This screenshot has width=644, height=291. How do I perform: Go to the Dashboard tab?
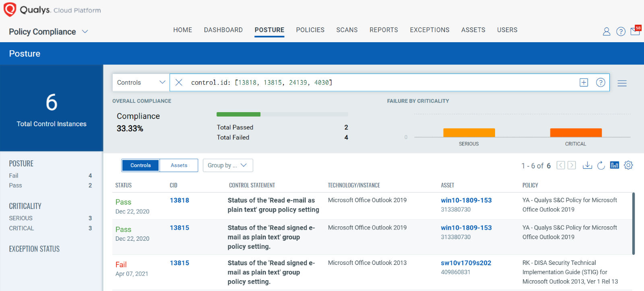coord(223,30)
